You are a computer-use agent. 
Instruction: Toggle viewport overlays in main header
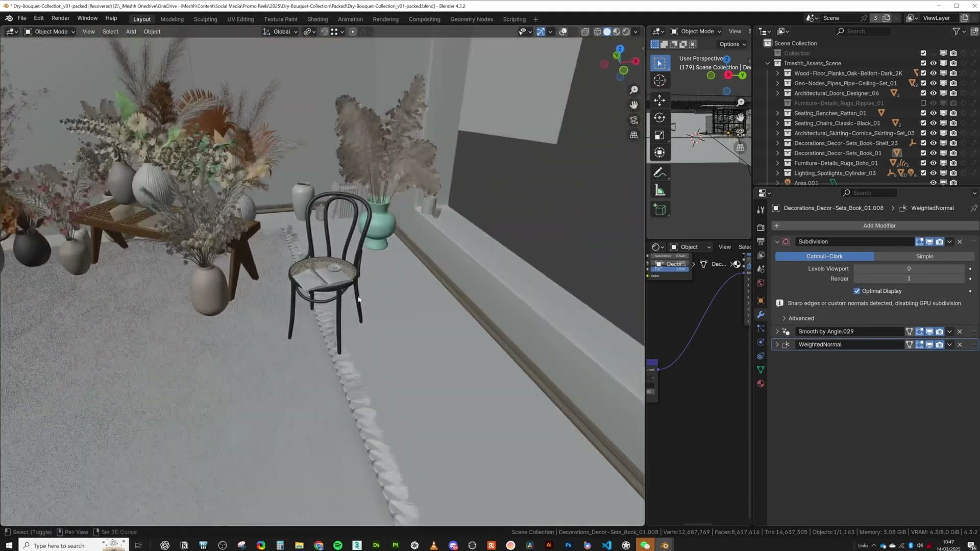pyautogui.click(x=563, y=32)
